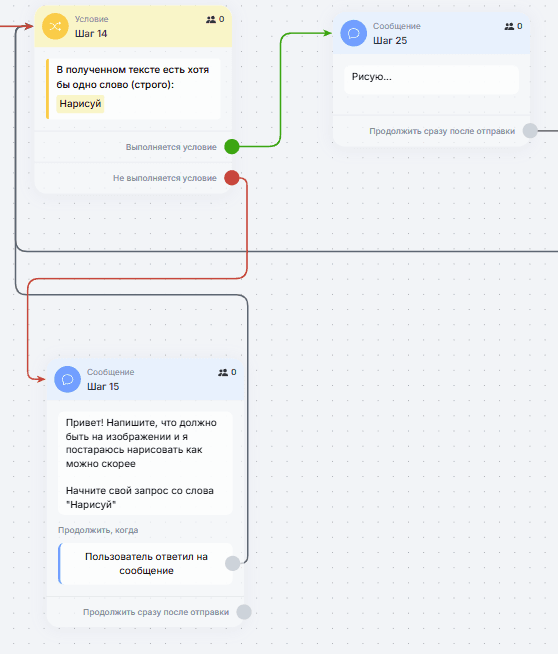Screen dimensions: 558x654
Task: Open the 'Шаг 14' condition block title
Action: pos(91,34)
